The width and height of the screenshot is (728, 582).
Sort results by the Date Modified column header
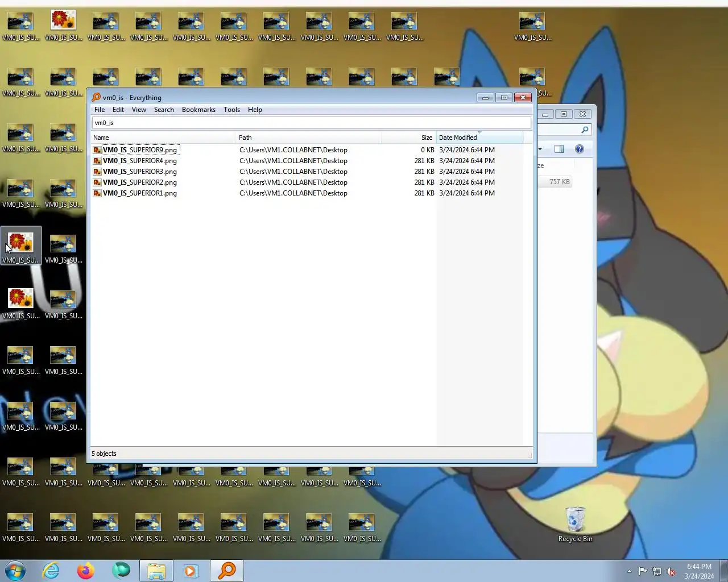click(479, 138)
